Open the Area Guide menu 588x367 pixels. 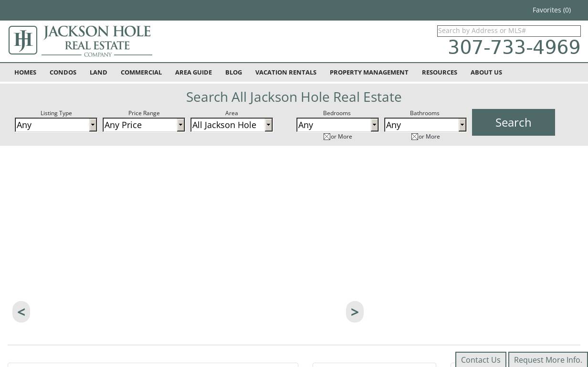(x=193, y=72)
